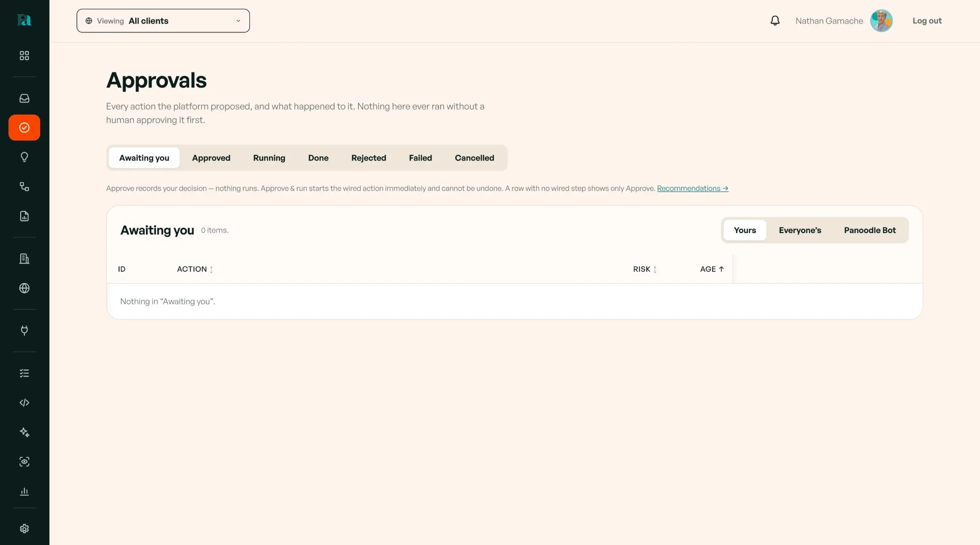Select the Yours filter toggle
Screen dimensions: 980x545
(x=744, y=230)
